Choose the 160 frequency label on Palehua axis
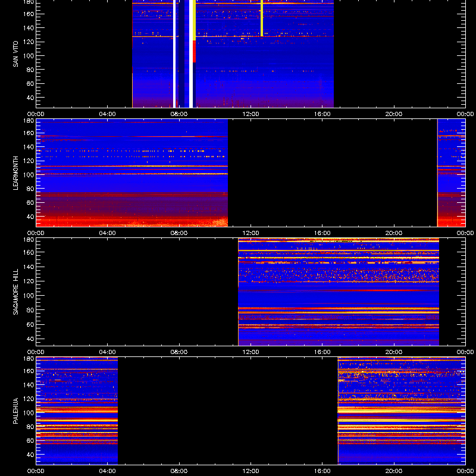 [x=29, y=371]
